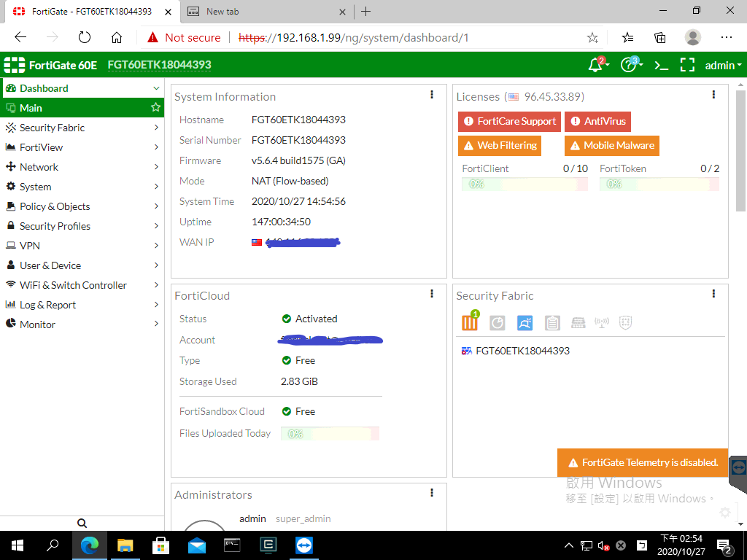The image size is (747, 560).
Task: Open Mail app from taskbar
Action: coord(197,545)
